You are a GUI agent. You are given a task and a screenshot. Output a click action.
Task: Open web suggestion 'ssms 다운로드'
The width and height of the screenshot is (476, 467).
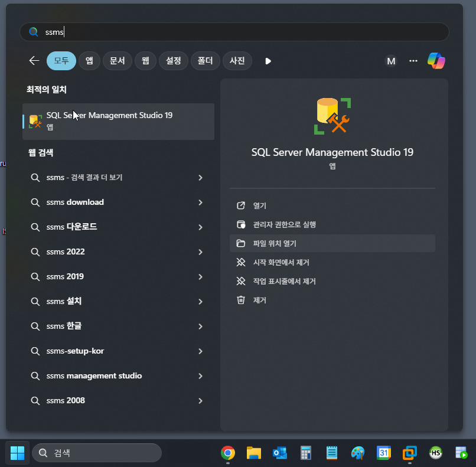118,227
